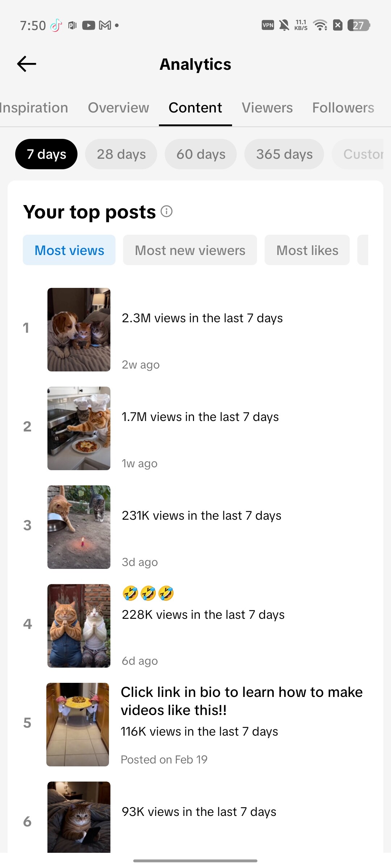
Task: Tap the muted bell status icon
Action: coord(284,25)
